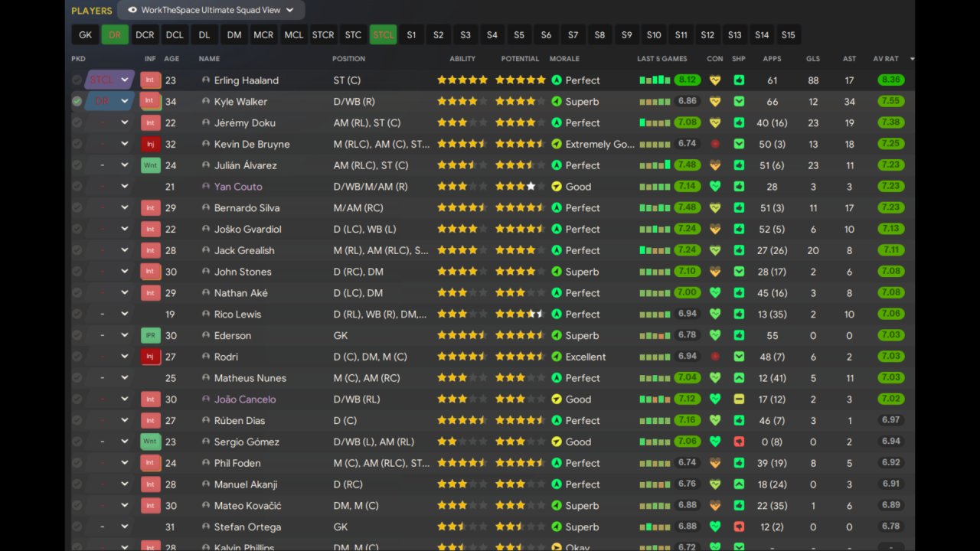Click the sharpness icon for Bernardo Silva
This screenshot has height=551, width=980.
click(x=739, y=207)
